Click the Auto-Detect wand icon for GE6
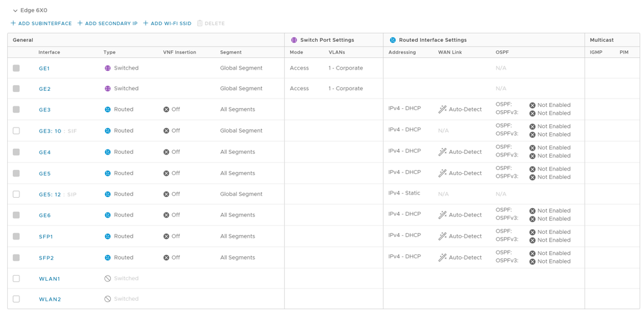 pos(442,215)
